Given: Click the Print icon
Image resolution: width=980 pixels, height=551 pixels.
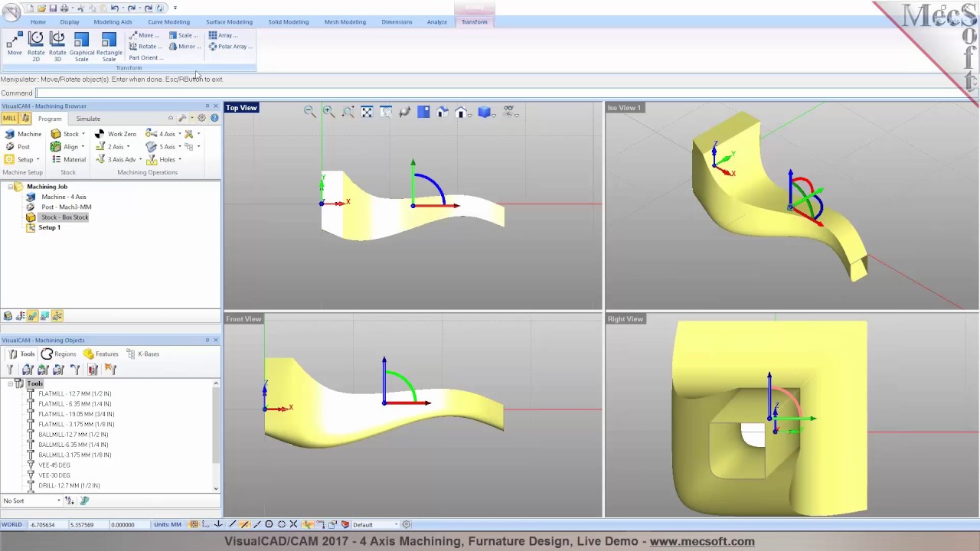Looking at the screenshot, I should click(x=64, y=8).
